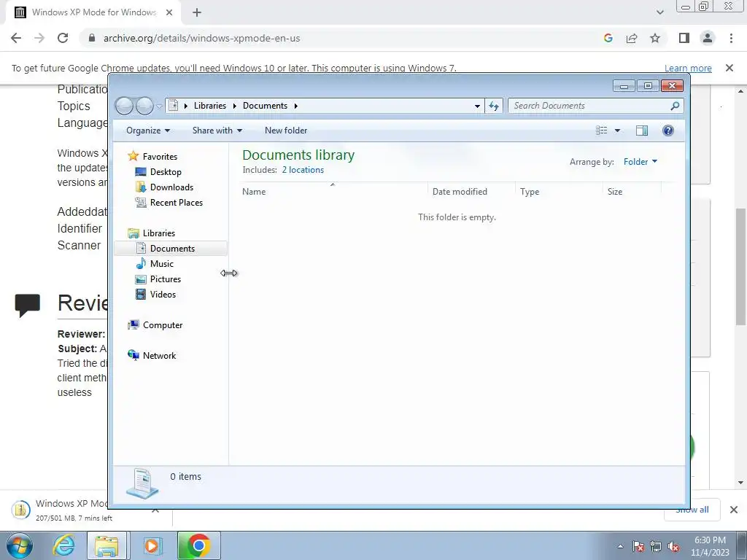747x560 pixels.
Task: Open a new Chrome tab
Action: click(x=197, y=13)
